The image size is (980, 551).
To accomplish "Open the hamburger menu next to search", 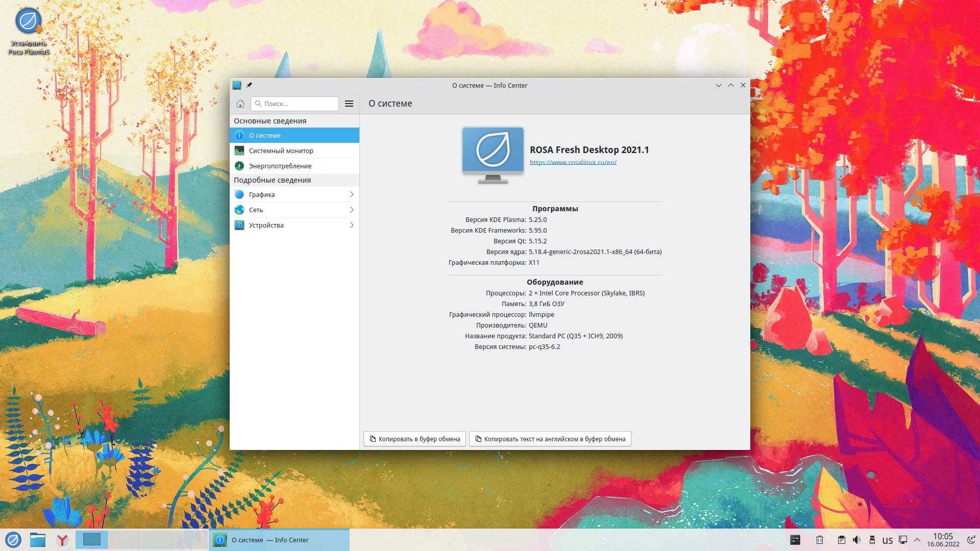I will click(349, 104).
